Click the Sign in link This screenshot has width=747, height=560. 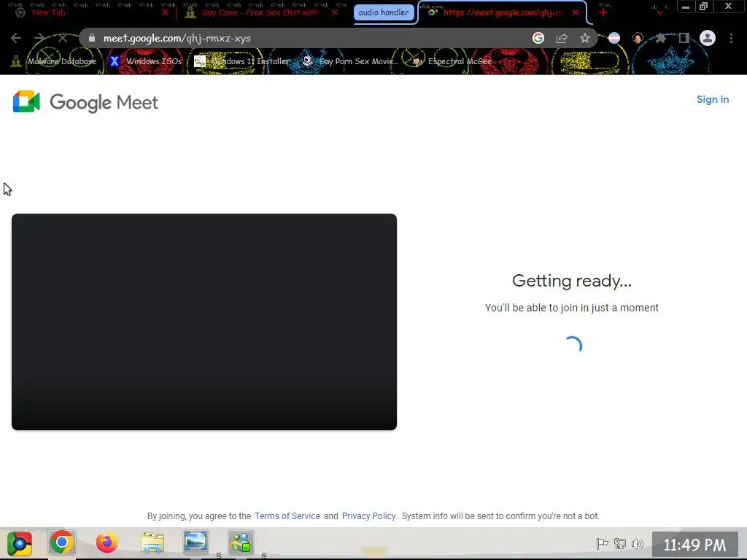712,99
